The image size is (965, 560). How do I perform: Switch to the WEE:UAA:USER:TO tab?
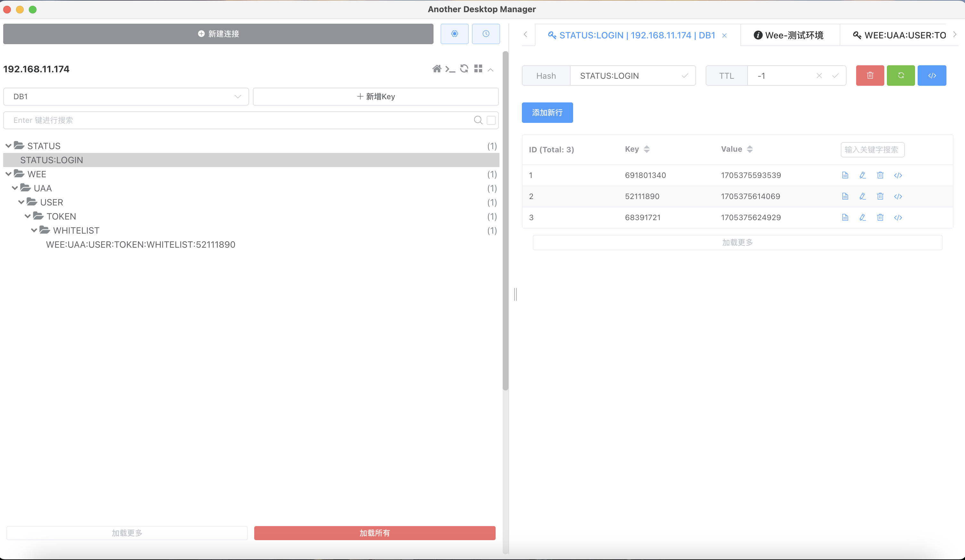coord(900,35)
